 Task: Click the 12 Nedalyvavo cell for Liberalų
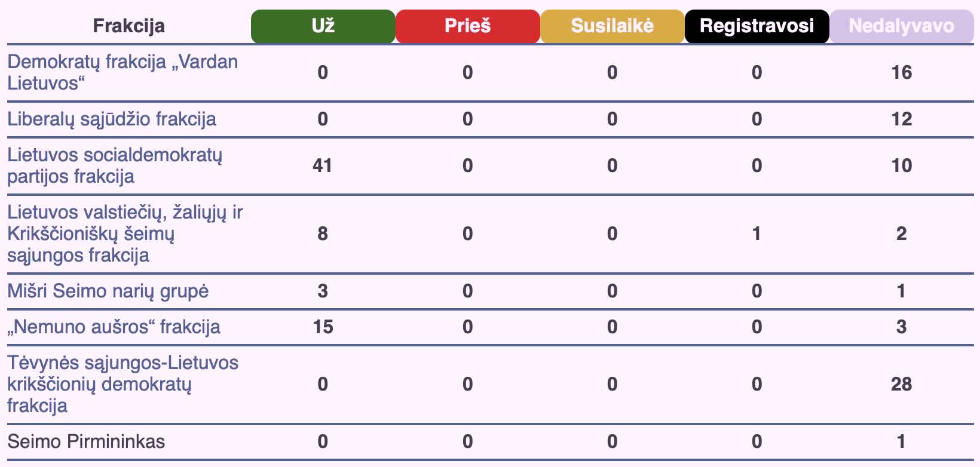(x=901, y=119)
